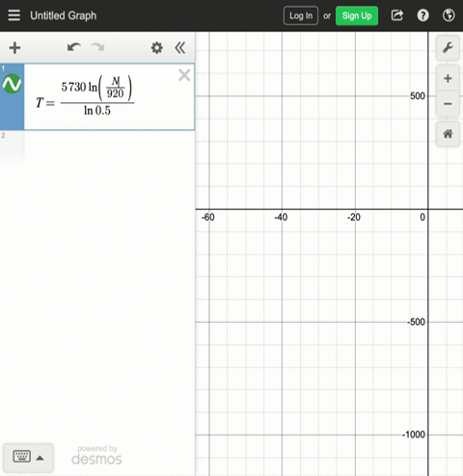
Task: Open the language globe menu
Action: click(x=449, y=15)
